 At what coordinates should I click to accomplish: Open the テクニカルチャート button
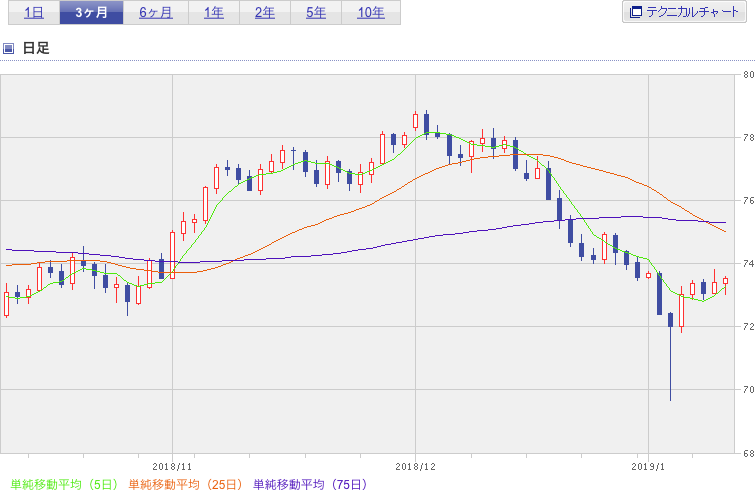pos(684,12)
